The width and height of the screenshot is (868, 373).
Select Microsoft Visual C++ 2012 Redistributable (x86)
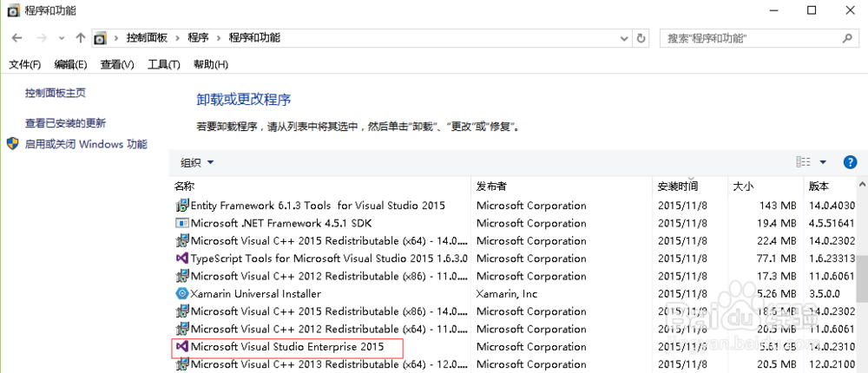point(329,276)
